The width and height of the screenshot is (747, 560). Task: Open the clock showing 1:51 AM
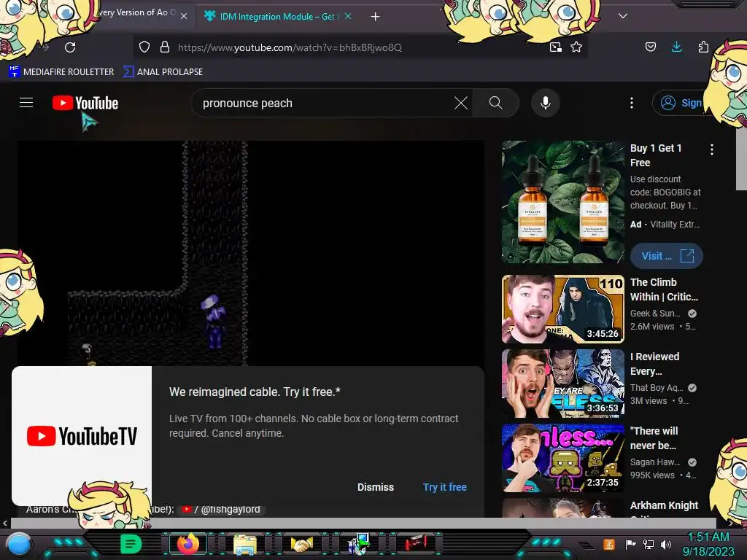tap(708, 544)
